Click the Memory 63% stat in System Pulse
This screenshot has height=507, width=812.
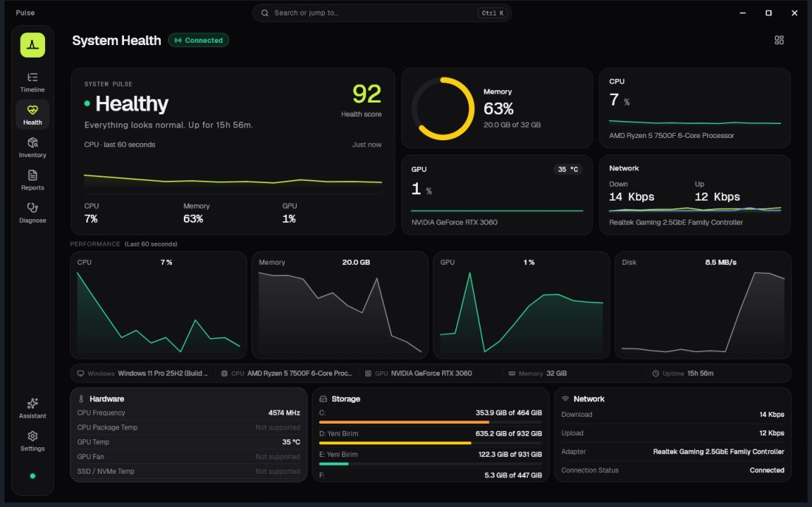196,213
